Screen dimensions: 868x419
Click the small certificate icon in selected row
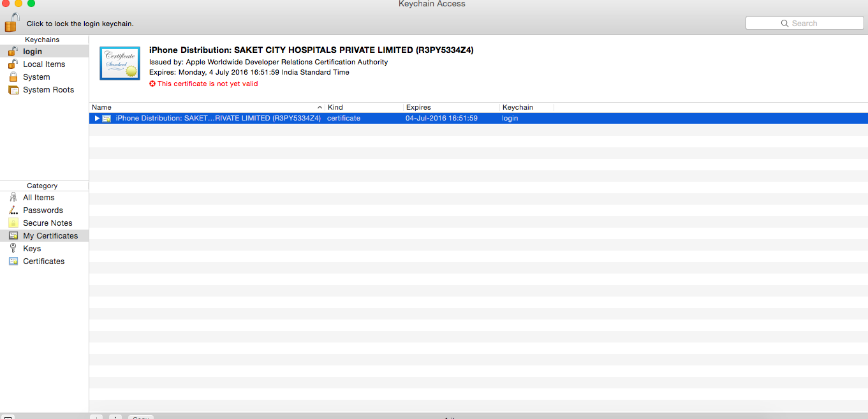point(107,118)
